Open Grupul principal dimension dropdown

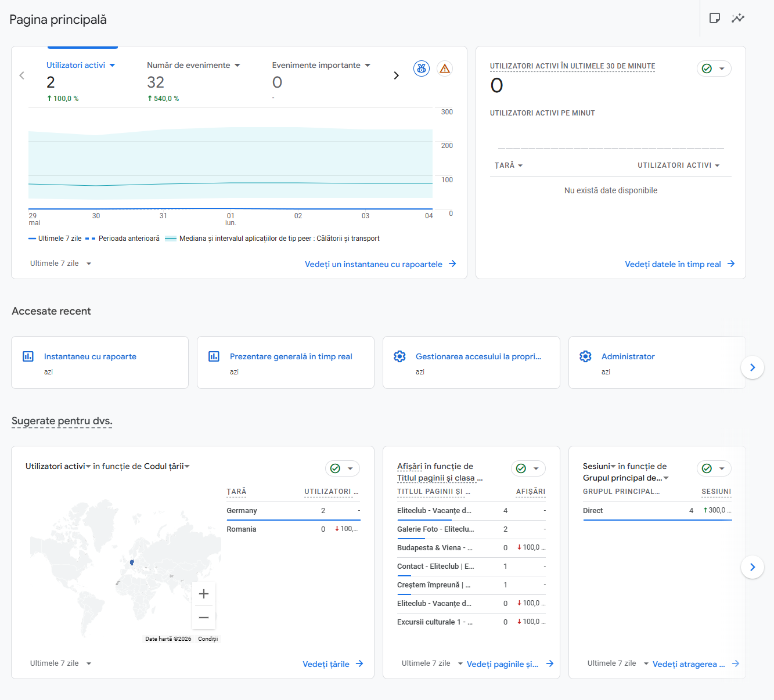(x=626, y=478)
